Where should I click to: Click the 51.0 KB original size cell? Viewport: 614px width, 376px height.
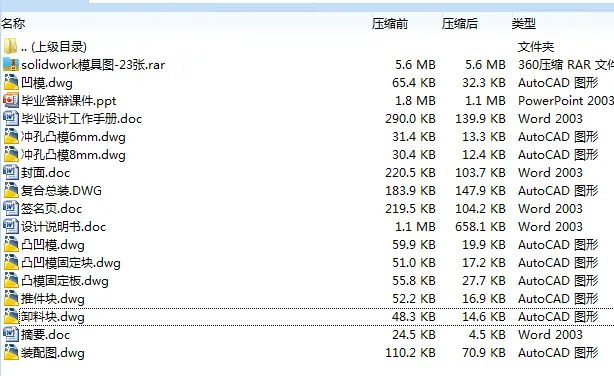tap(414, 263)
